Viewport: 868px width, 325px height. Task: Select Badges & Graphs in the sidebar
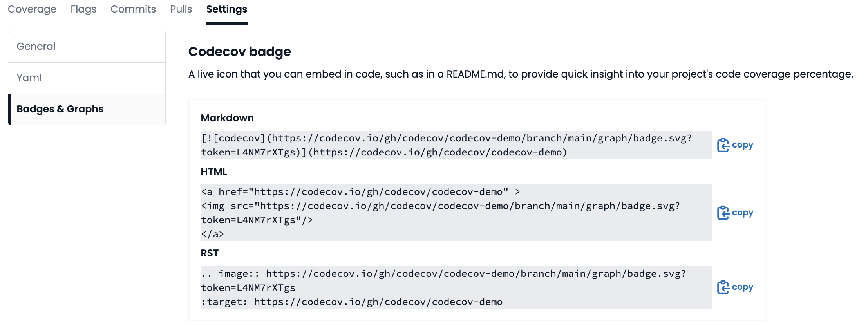tap(60, 109)
